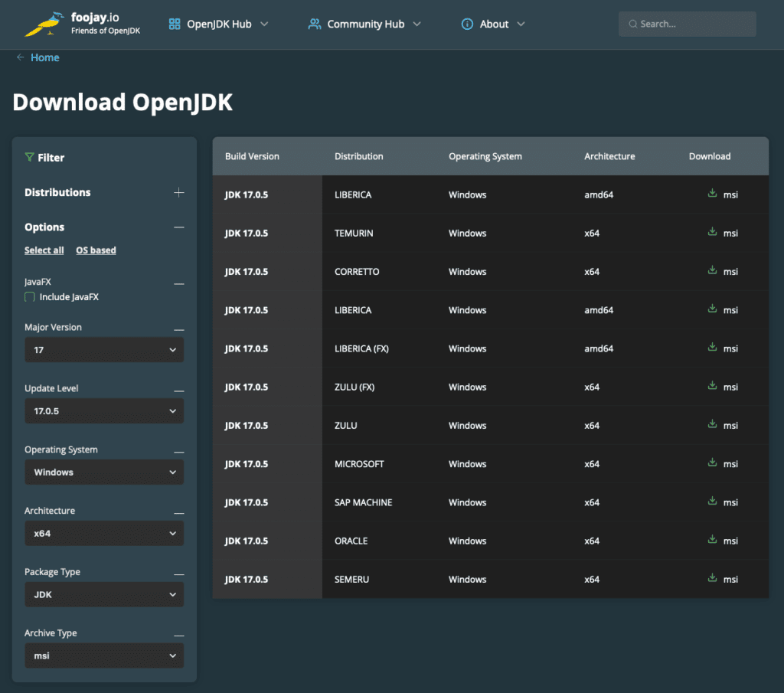The width and height of the screenshot is (784, 693).
Task: Click the OS based link
Action: [96, 250]
